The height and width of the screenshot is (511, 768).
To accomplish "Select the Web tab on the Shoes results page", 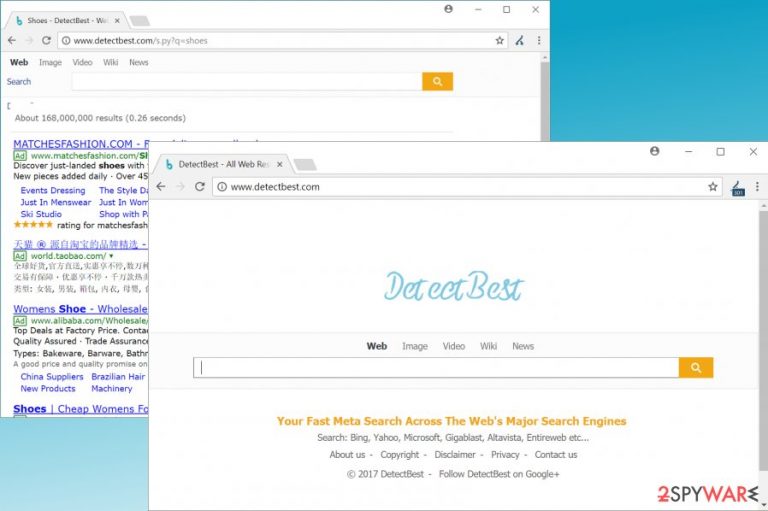I will point(19,62).
